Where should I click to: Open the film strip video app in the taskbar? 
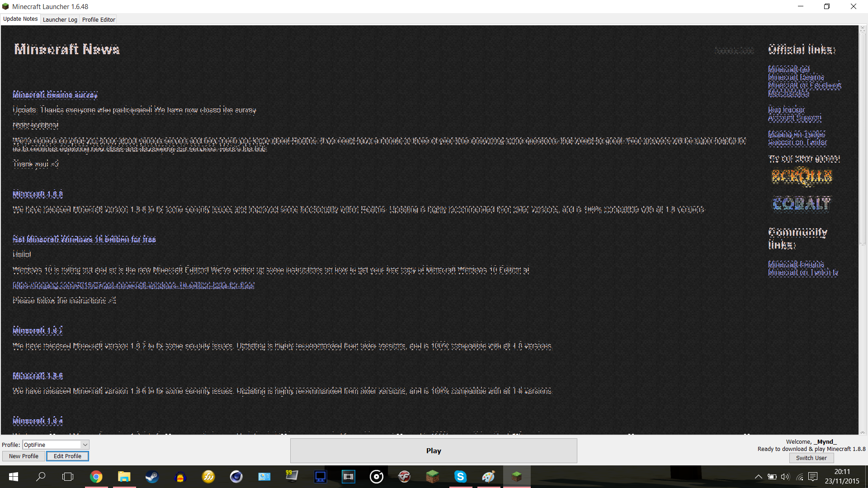[348, 477]
